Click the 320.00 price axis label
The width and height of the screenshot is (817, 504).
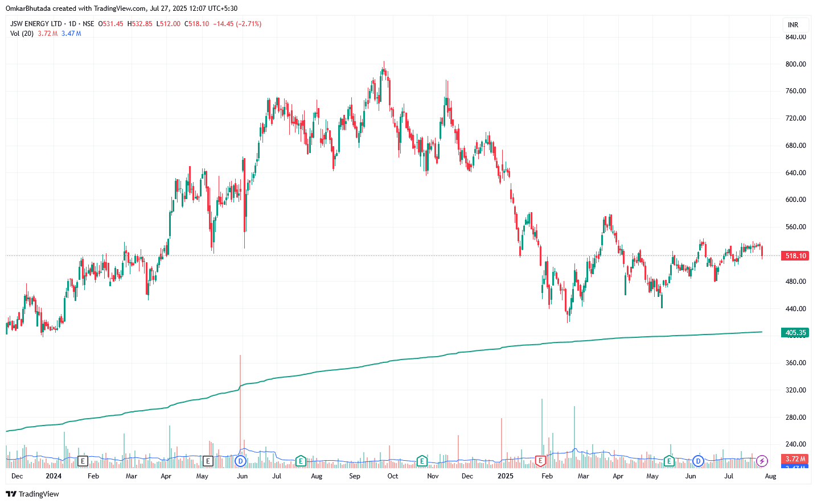point(795,390)
